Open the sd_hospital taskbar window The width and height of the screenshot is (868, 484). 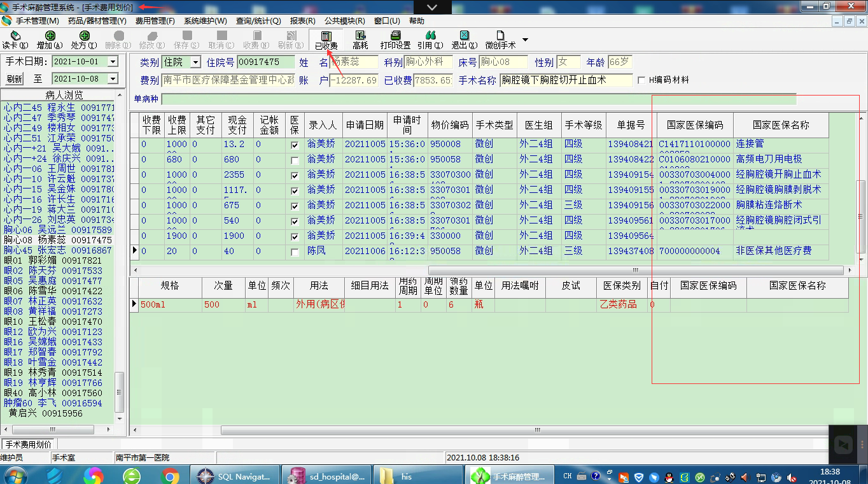[327, 476]
